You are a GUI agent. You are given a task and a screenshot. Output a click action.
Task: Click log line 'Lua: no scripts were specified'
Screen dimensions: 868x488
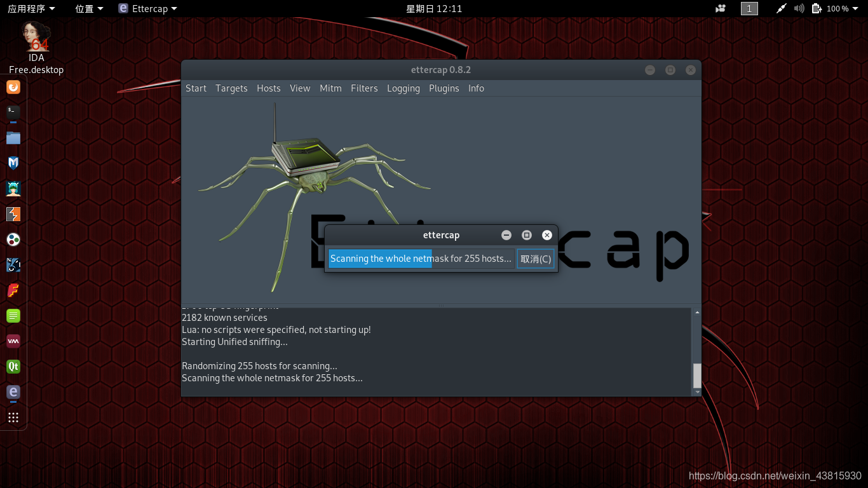point(276,330)
